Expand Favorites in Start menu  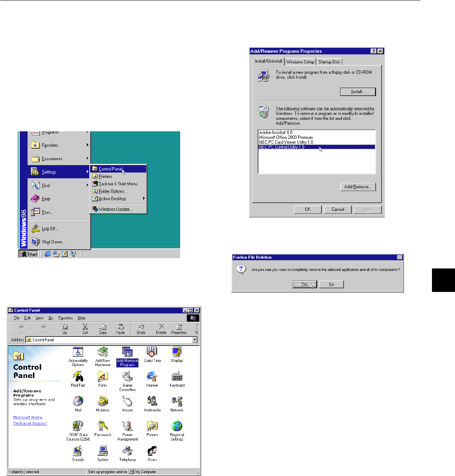[x=60, y=145]
